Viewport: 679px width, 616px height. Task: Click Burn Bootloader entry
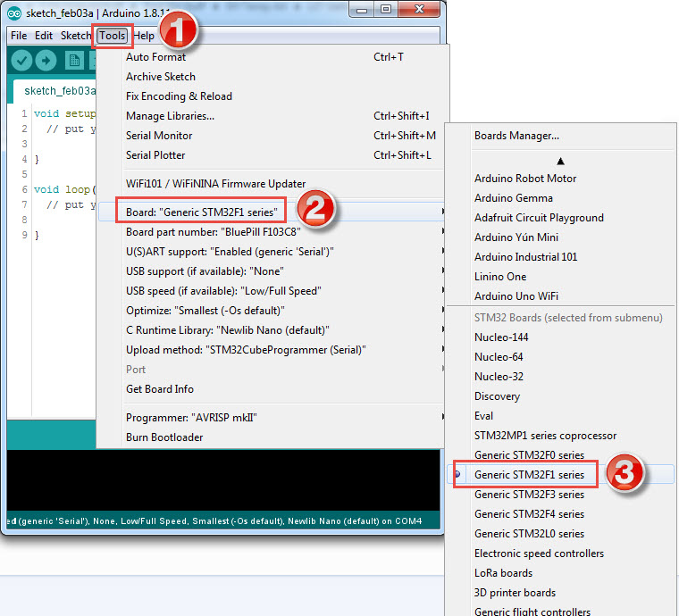coord(272,437)
